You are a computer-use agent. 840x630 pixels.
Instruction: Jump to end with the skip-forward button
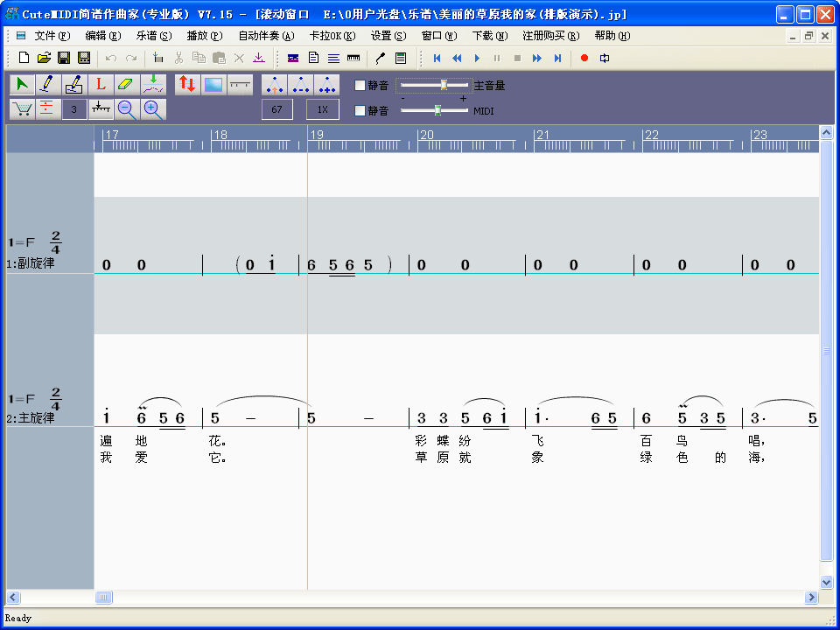557,58
